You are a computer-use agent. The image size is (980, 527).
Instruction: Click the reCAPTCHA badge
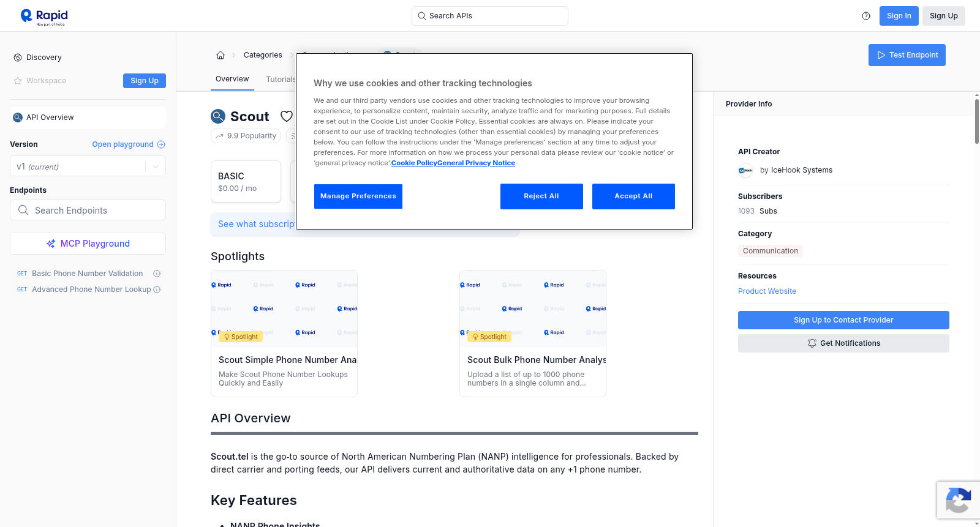click(958, 501)
